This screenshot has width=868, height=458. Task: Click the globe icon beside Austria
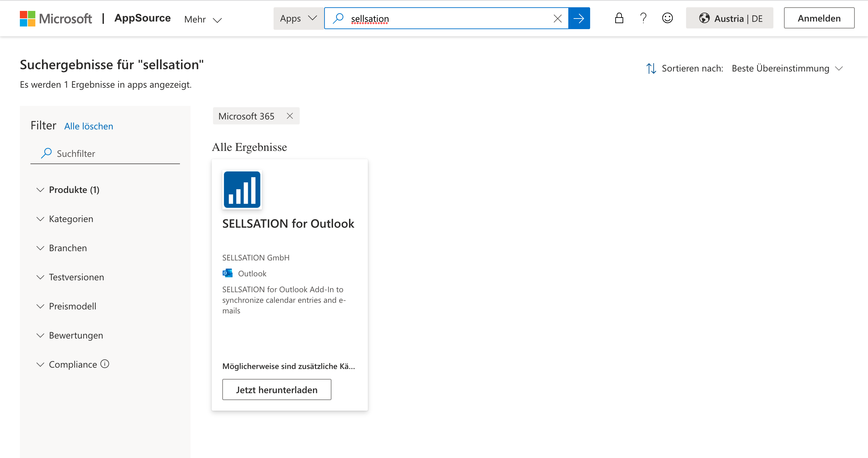[x=704, y=18]
